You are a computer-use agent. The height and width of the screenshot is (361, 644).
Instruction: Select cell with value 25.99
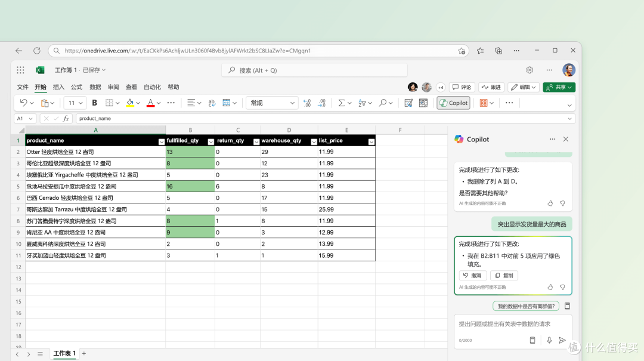pyautogui.click(x=346, y=209)
